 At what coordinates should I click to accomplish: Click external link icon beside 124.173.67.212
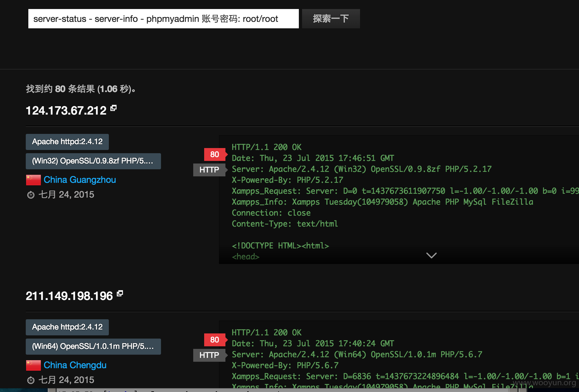(x=113, y=108)
